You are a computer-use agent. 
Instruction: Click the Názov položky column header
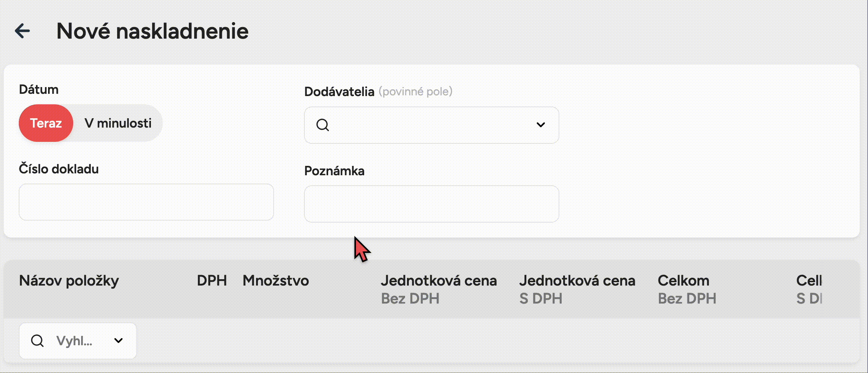point(69,281)
